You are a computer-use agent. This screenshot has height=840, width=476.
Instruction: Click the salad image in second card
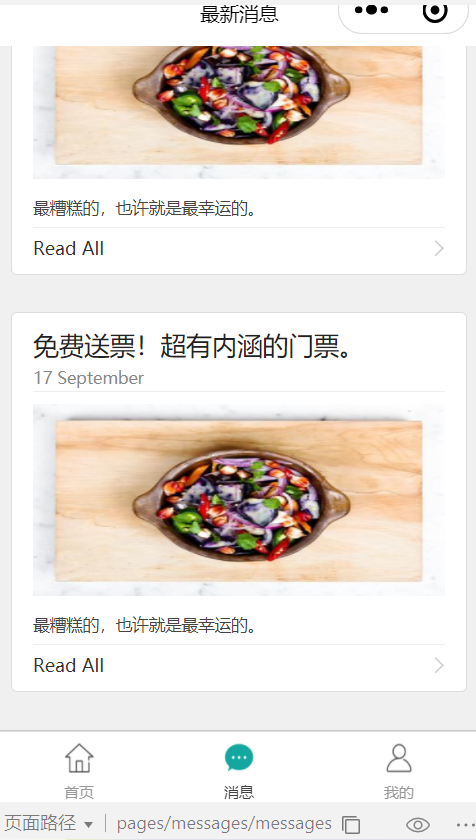(x=239, y=500)
